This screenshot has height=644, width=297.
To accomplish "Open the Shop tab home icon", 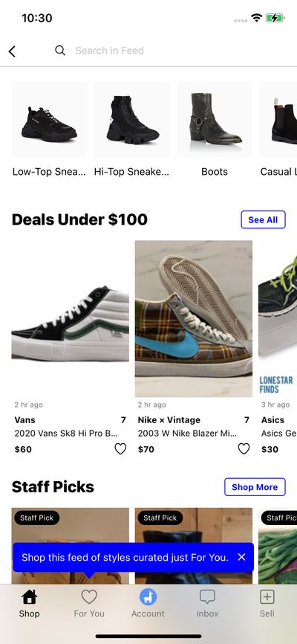I will (30, 596).
